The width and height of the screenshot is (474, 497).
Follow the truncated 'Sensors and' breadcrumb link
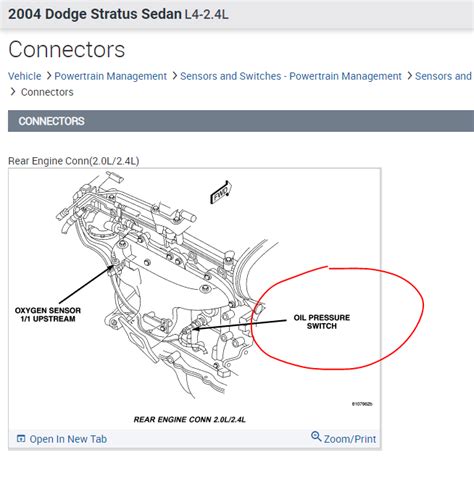click(x=444, y=76)
